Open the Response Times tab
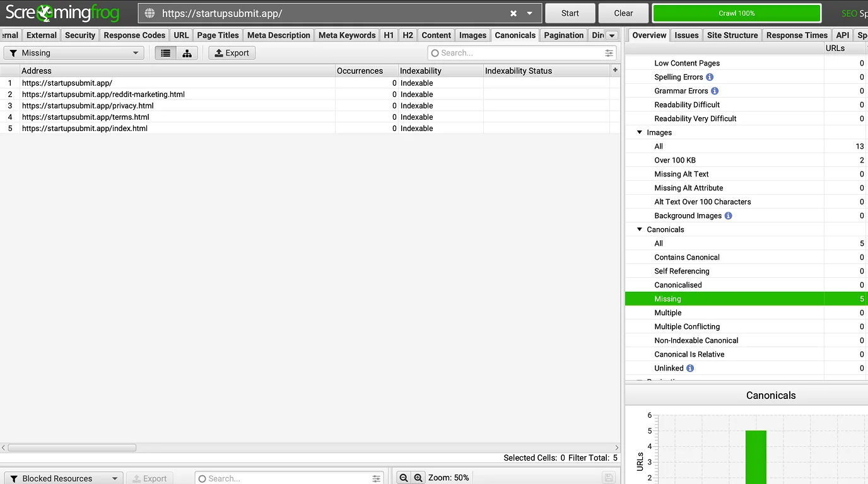This screenshot has height=484, width=868. (797, 35)
